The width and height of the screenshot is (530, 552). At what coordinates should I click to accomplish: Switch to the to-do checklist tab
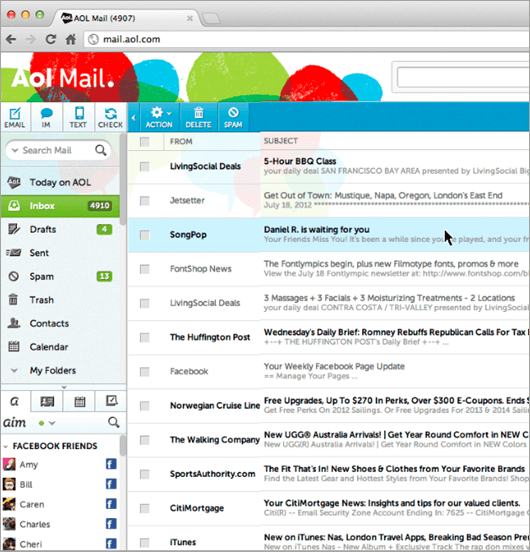(112, 401)
